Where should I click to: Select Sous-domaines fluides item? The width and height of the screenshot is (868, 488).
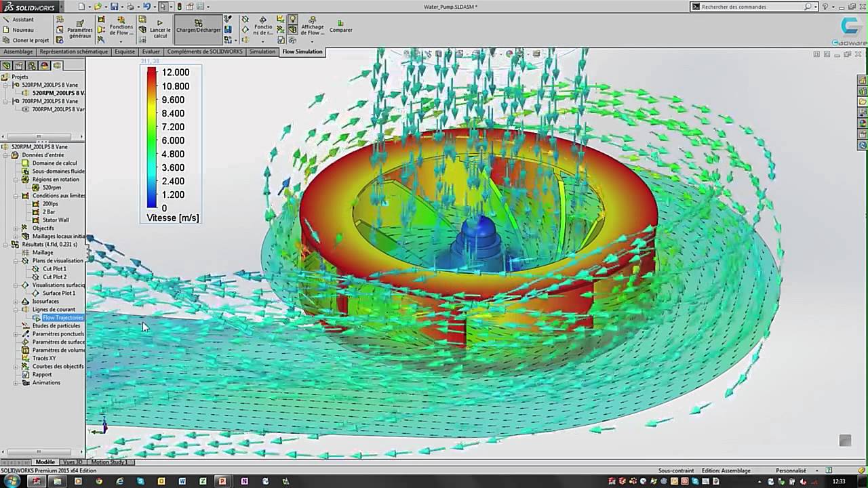tap(58, 171)
